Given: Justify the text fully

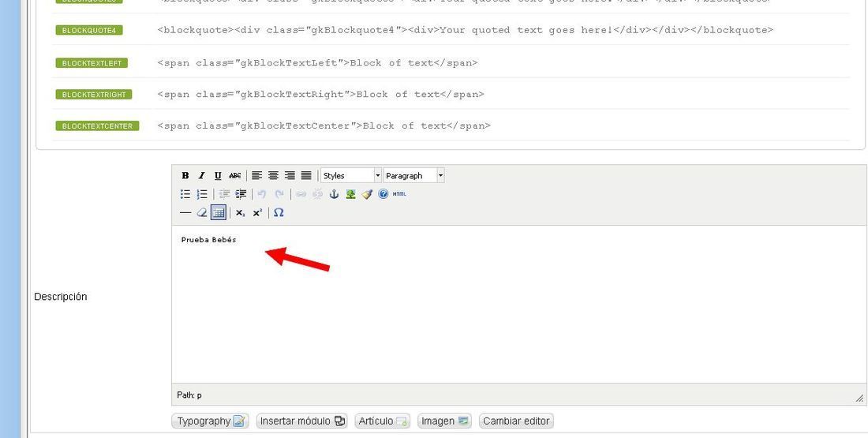Looking at the screenshot, I should [x=306, y=175].
